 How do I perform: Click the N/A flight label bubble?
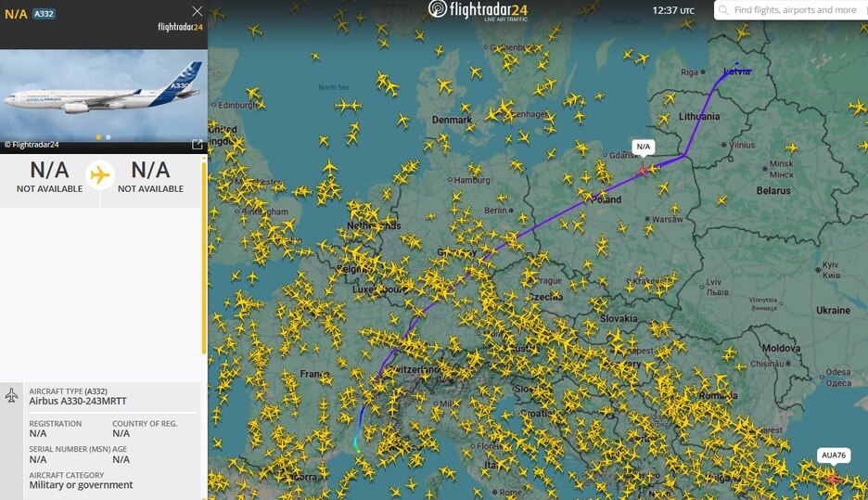click(644, 147)
